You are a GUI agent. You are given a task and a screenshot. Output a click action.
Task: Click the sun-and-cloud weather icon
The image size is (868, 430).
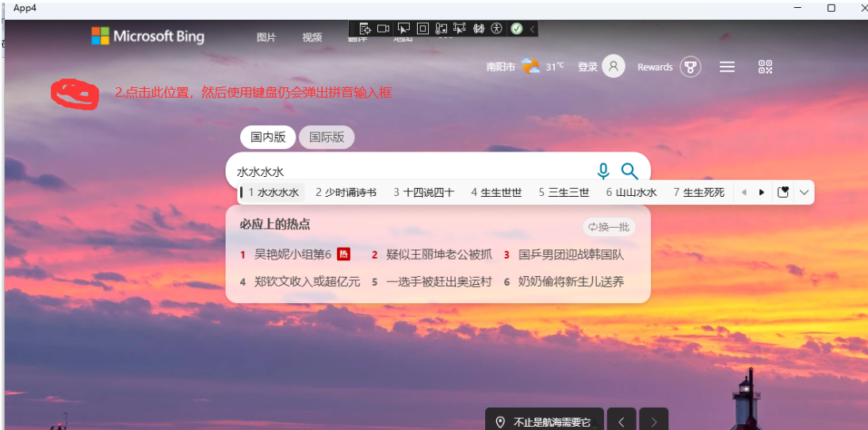coord(530,66)
